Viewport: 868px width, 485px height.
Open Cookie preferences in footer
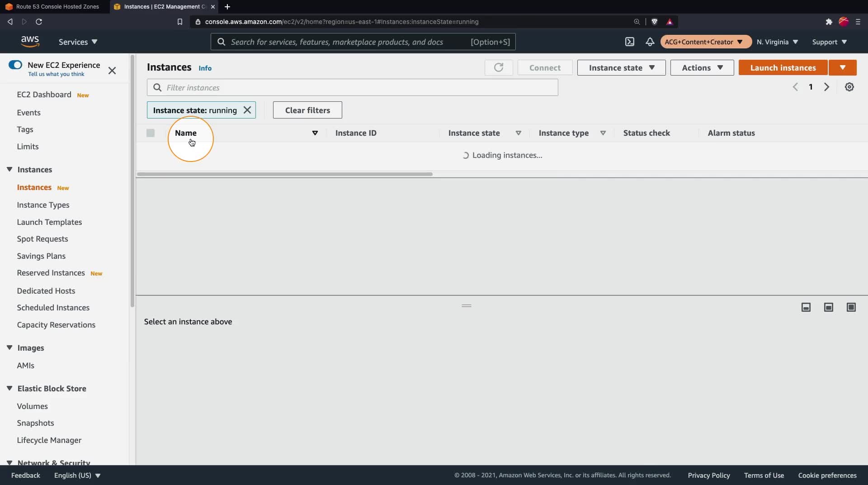pos(827,475)
